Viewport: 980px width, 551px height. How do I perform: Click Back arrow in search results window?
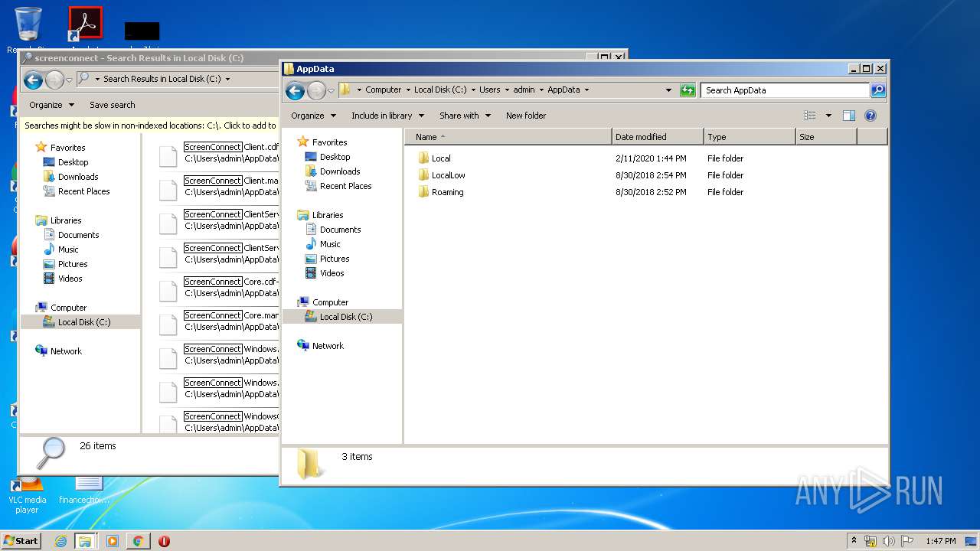click(x=33, y=80)
